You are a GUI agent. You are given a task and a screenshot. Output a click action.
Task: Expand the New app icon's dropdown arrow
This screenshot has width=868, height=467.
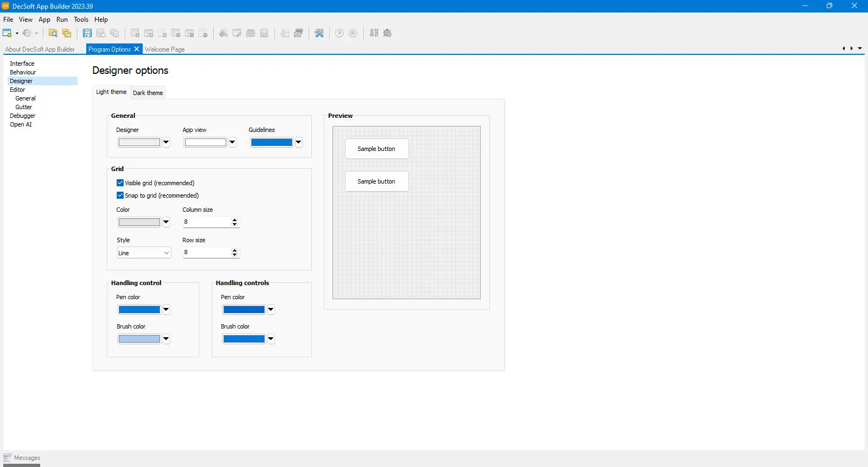17,33
